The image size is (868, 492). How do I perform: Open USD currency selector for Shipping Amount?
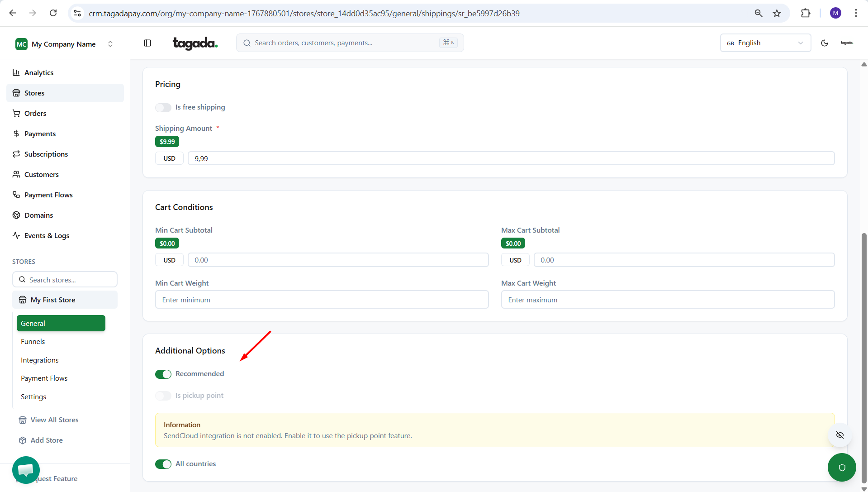pos(169,158)
